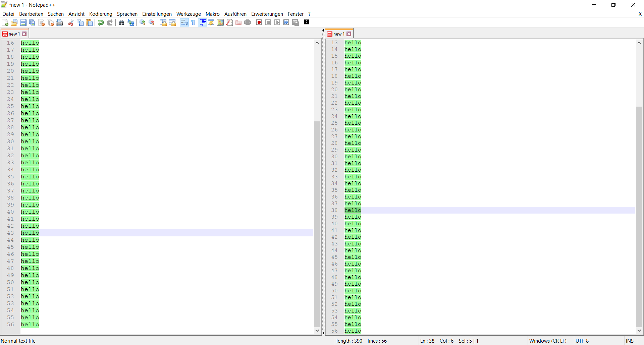
Task: Open the Sprachen menu
Action: click(127, 14)
